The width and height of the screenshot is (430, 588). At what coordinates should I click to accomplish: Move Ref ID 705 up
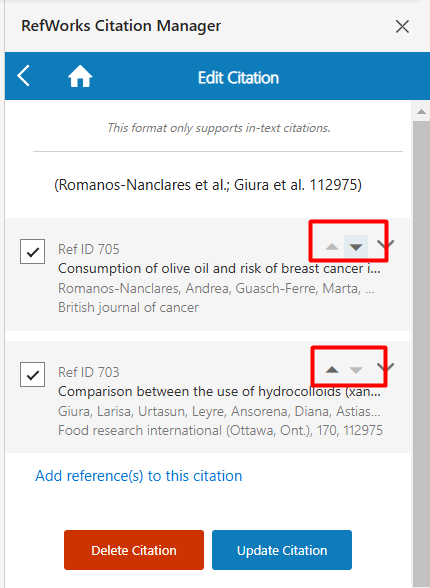(332, 247)
